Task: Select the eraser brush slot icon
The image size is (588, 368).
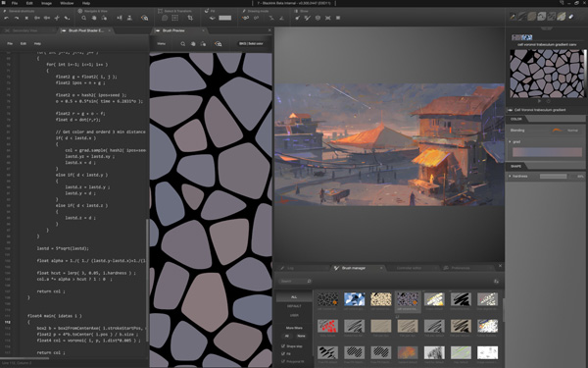Action: point(570,16)
